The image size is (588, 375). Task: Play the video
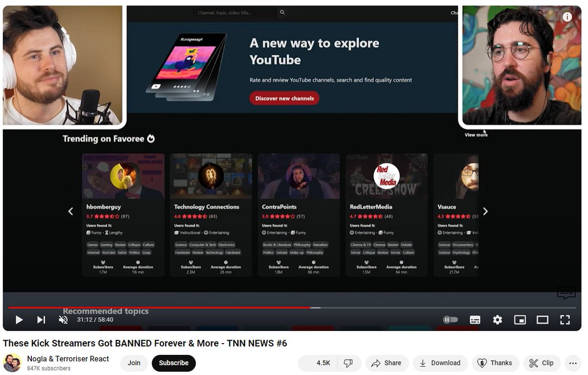pos(19,320)
